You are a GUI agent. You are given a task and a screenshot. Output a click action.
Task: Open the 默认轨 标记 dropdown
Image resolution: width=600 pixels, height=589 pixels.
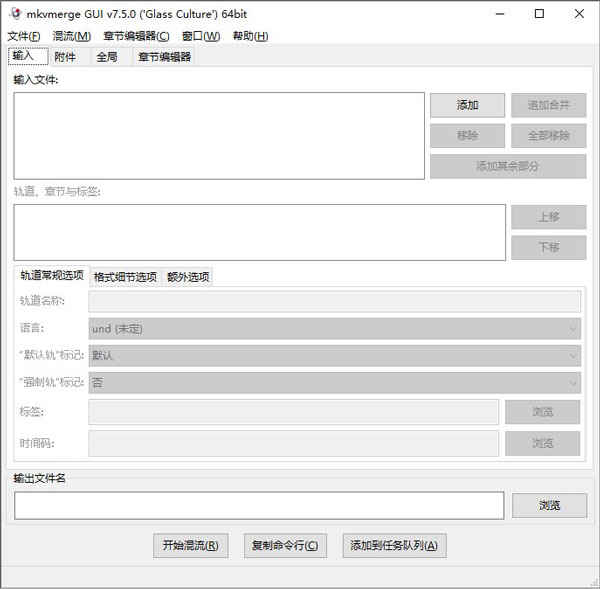tap(334, 356)
